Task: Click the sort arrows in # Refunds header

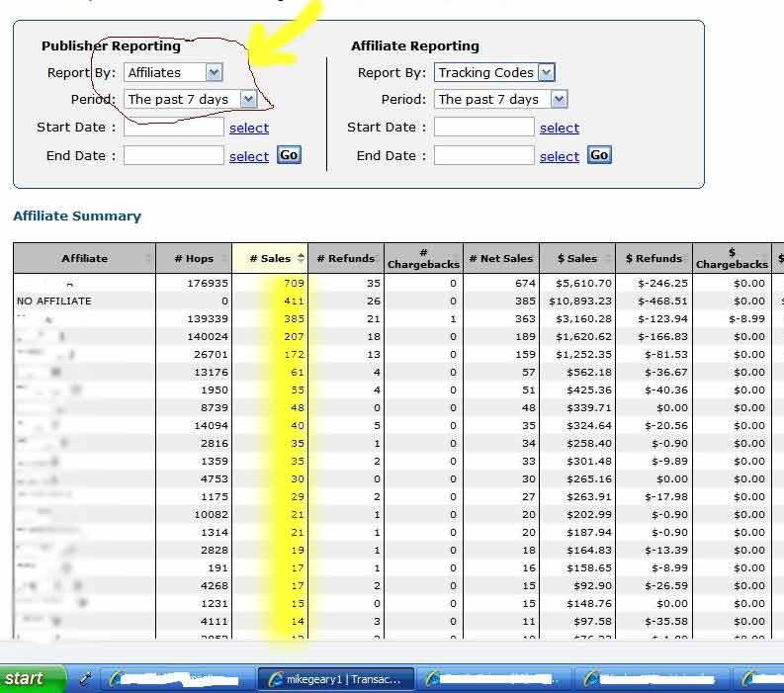Action: pyautogui.click(x=378, y=258)
